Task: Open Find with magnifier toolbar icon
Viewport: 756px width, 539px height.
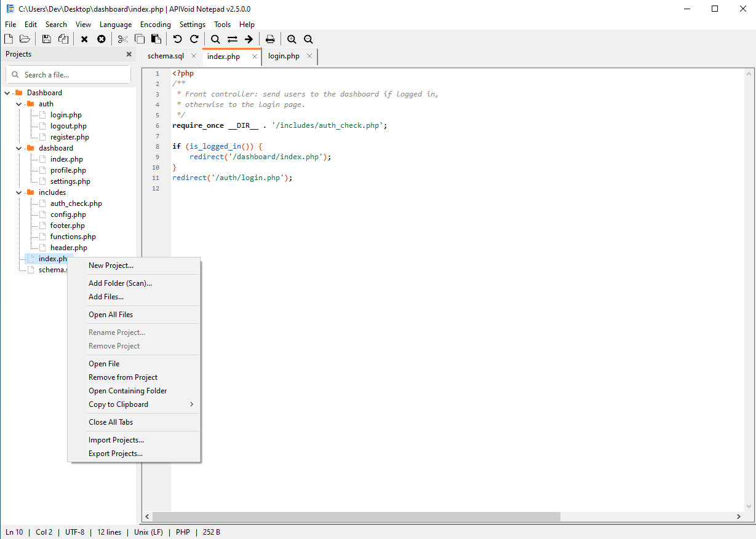Action: click(x=215, y=39)
